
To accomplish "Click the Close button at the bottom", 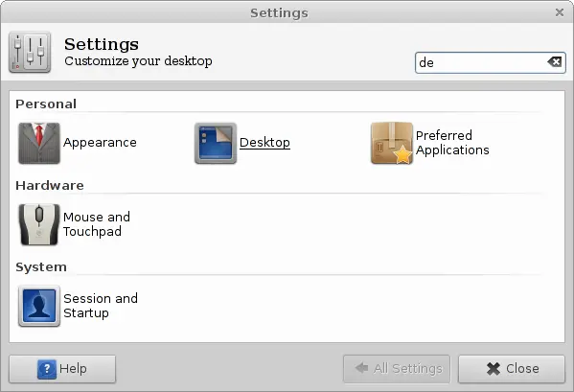I will 512,369.
